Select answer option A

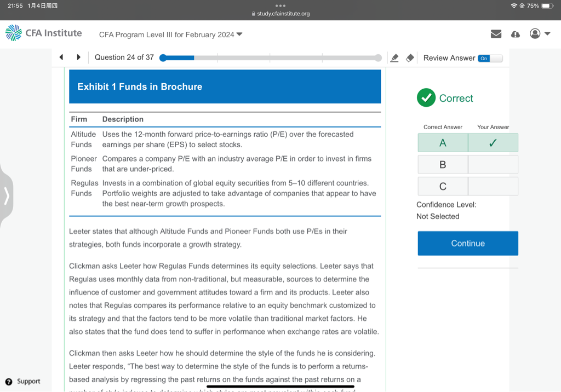(x=443, y=143)
